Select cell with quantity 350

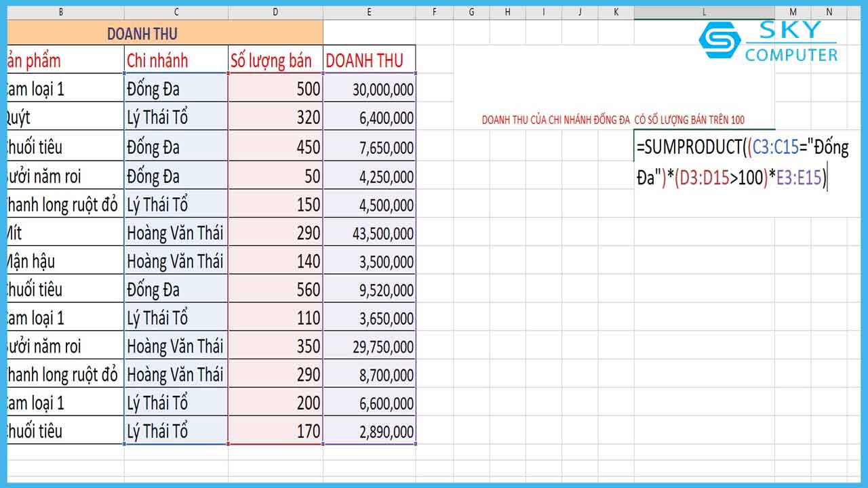[275, 346]
